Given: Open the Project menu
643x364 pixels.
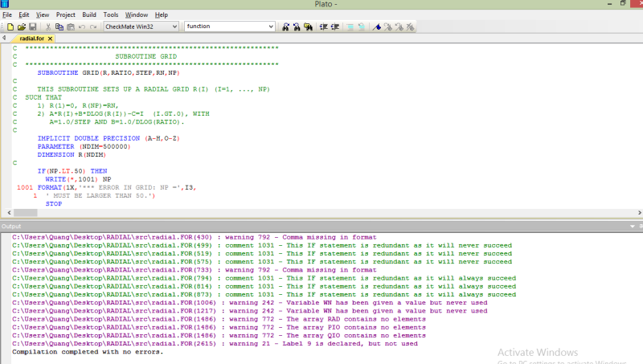Looking at the screenshot, I should (x=66, y=14).
